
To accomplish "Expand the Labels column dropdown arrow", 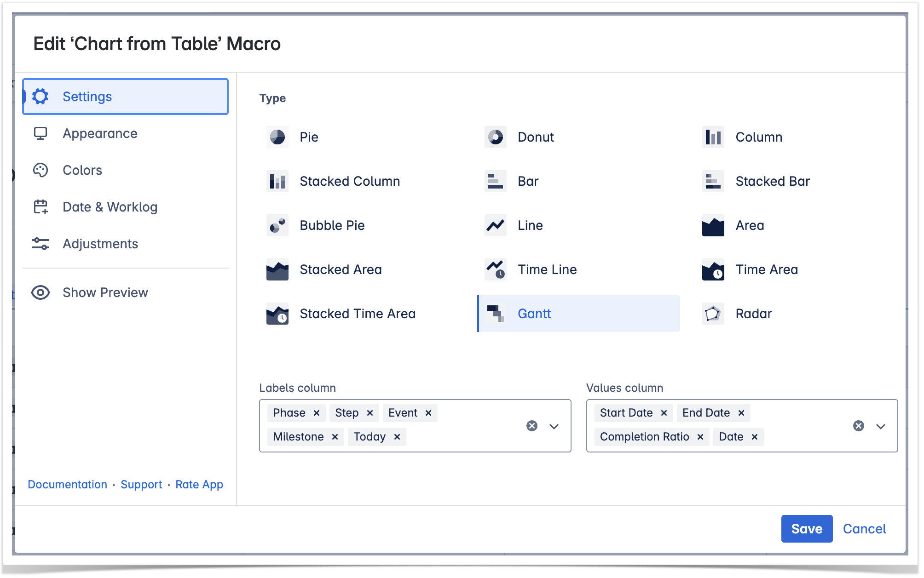I will (x=554, y=426).
